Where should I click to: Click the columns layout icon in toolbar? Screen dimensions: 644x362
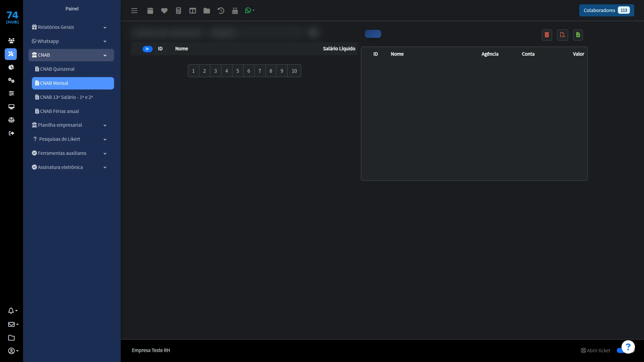193,11
